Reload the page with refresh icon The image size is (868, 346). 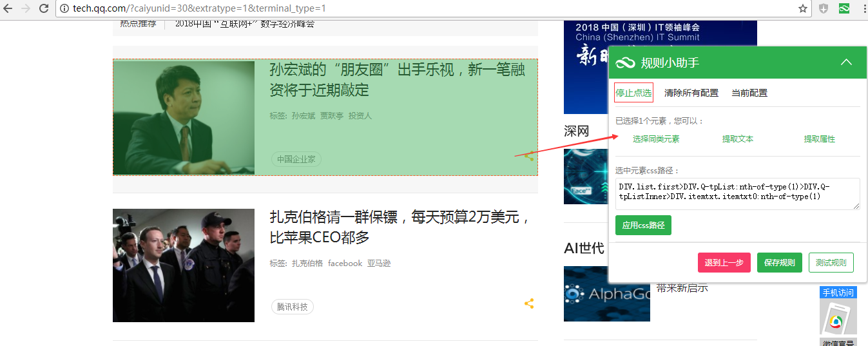[44, 8]
